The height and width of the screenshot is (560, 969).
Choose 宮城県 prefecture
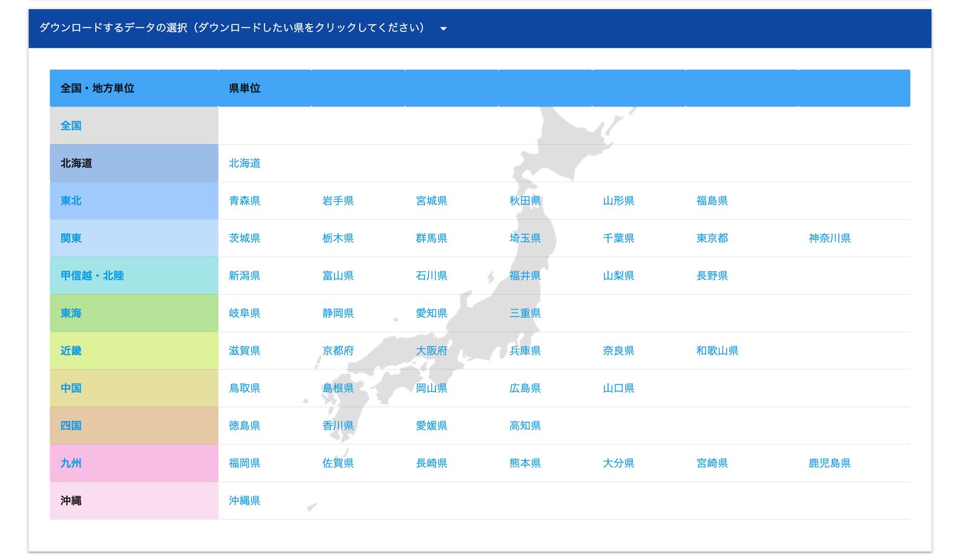click(432, 201)
